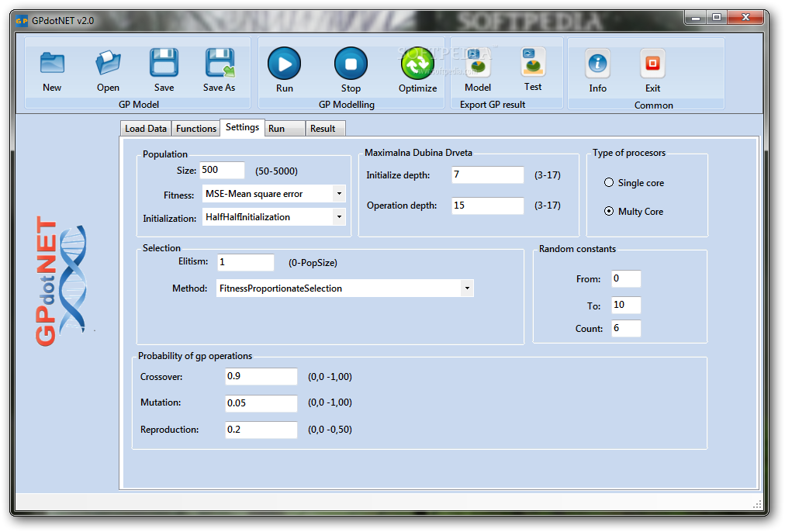Click the "GP Modelling" ribbon group label
Image resolution: width=785 pixels, height=532 pixels.
[347, 105]
